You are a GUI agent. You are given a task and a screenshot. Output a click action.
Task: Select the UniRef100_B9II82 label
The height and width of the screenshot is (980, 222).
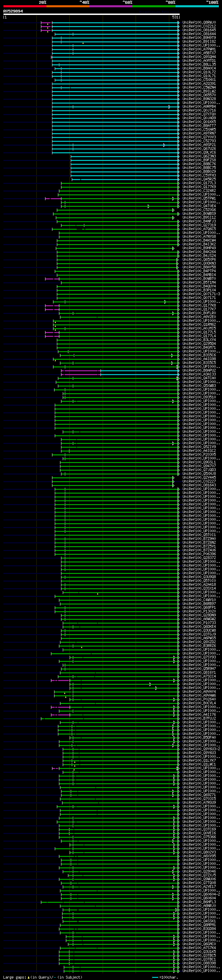pyautogui.click(x=199, y=41)
